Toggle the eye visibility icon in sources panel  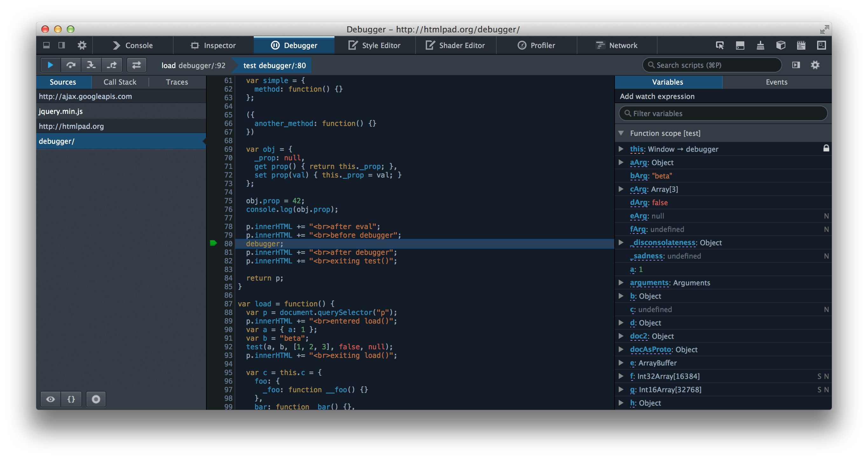(x=51, y=398)
